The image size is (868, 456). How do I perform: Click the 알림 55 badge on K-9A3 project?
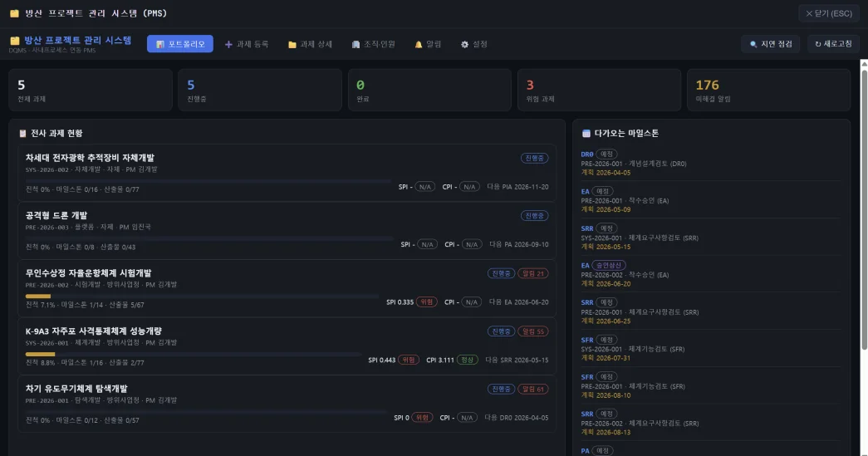(532, 331)
